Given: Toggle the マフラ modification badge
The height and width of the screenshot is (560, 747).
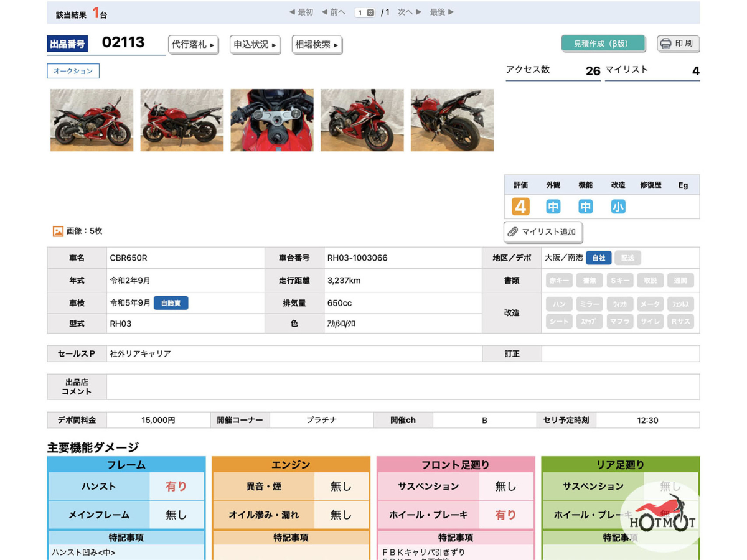Looking at the screenshot, I should 620,322.
